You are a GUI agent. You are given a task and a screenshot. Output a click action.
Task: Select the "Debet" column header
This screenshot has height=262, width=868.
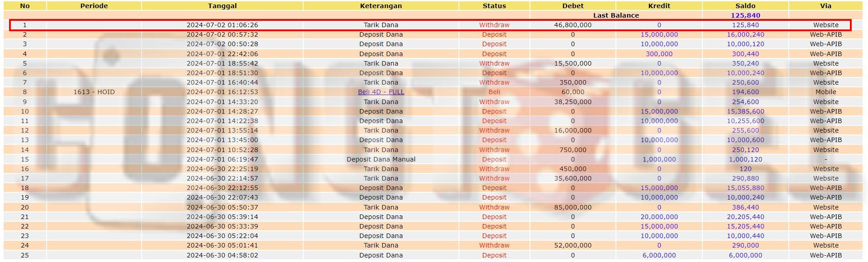click(x=572, y=6)
